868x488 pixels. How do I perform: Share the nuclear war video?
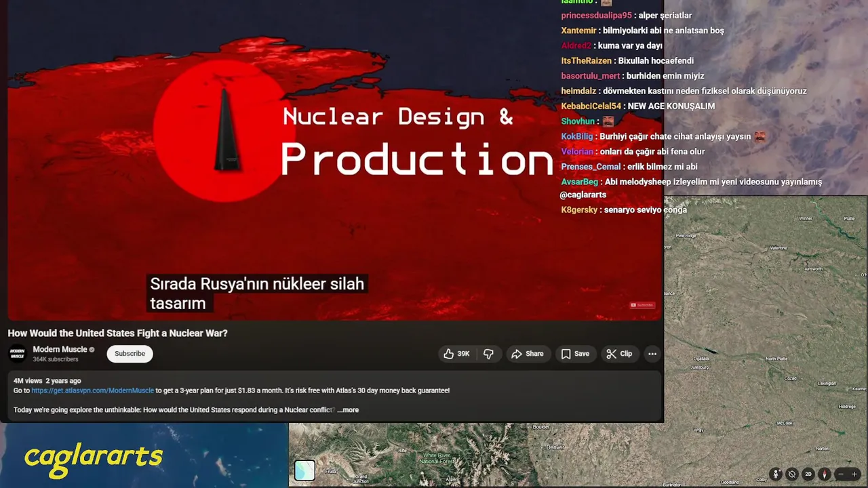tap(527, 354)
